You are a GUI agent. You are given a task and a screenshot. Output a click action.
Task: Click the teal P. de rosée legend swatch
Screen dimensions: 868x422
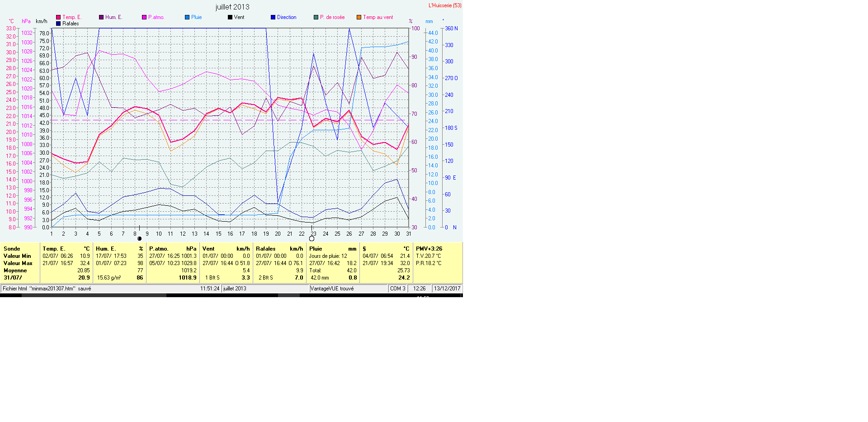tap(316, 17)
